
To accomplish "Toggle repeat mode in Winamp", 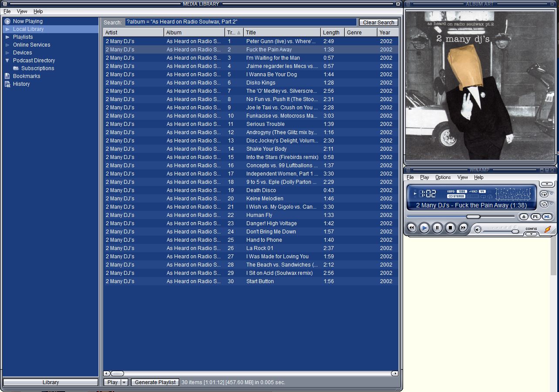I will coord(544,194).
